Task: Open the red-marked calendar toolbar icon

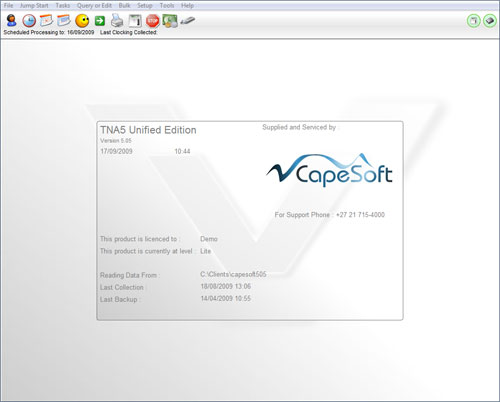Action: tap(46, 21)
